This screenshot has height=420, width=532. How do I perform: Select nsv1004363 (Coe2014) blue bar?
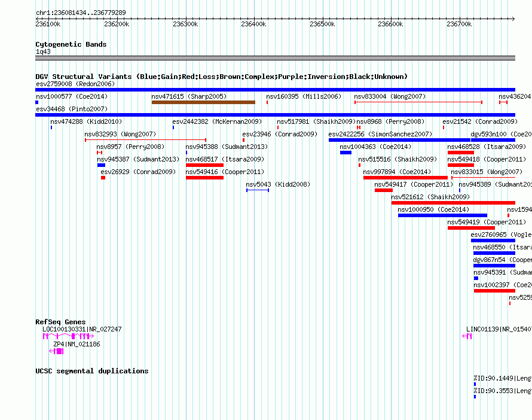click(346, 153)
